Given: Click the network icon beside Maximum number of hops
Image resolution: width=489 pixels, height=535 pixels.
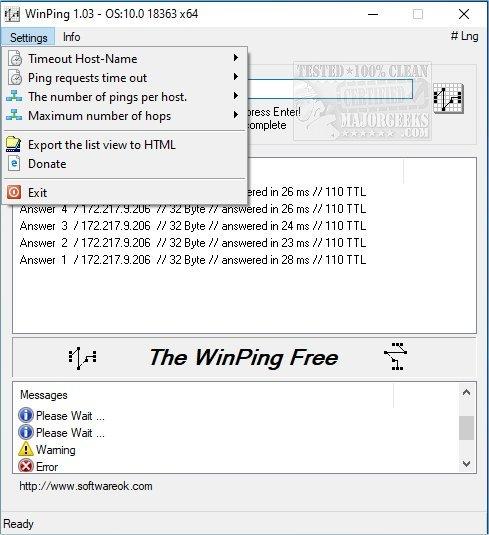Looking at the screenshot, I should (x=14, y=116).
